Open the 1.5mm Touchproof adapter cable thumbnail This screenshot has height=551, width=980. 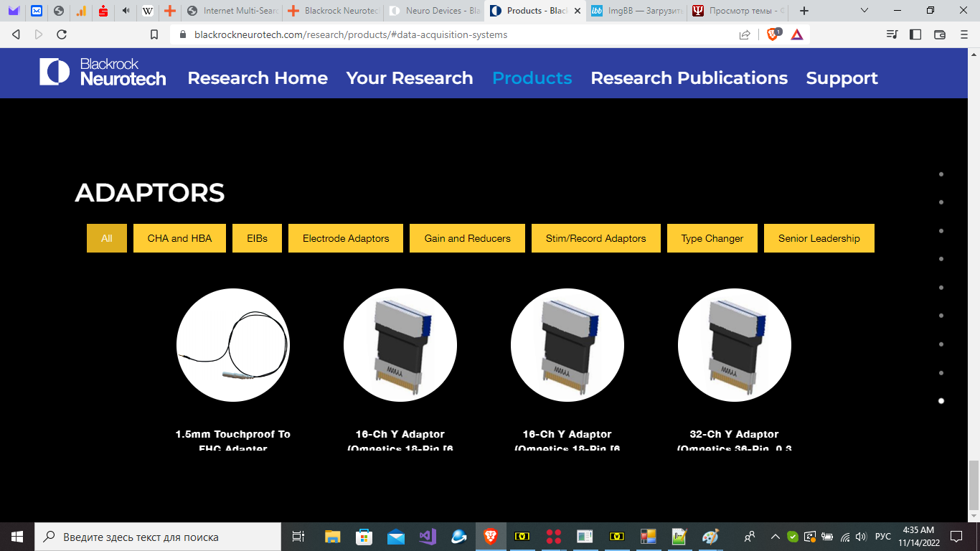pos(233,345)
